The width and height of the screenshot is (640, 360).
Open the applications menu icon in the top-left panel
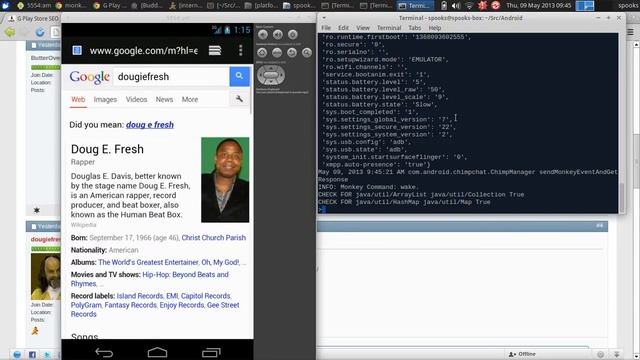click(6, 5)
